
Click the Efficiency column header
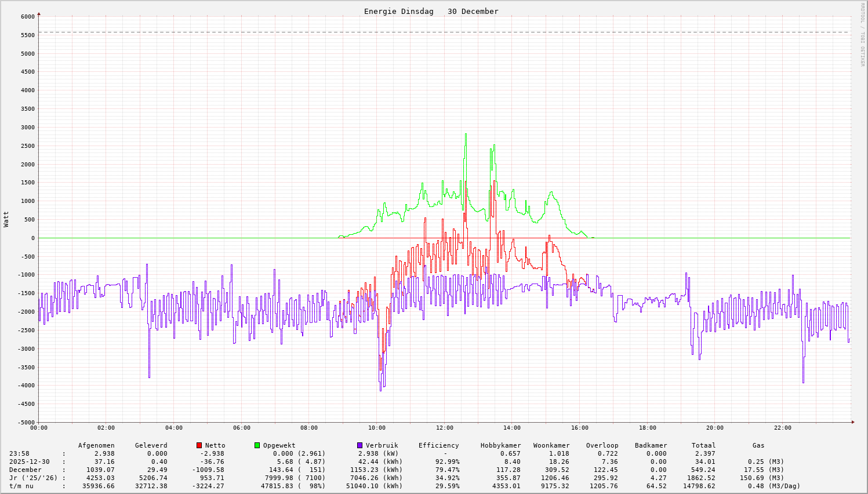[438, 445]
